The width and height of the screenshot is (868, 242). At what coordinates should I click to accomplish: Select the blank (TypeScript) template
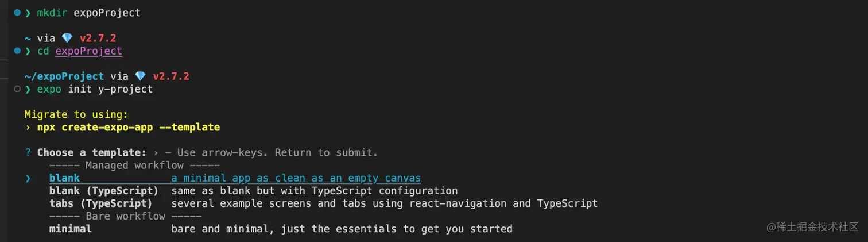(x=103, y=191)
